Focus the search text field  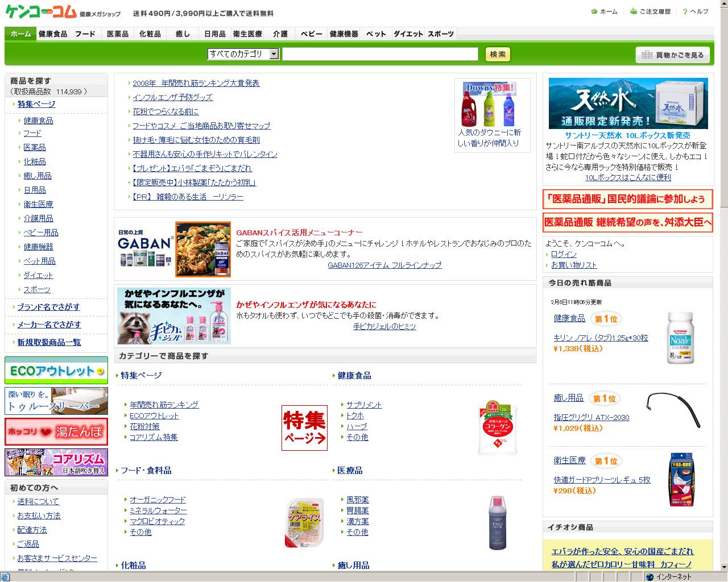pyautogui.click(x=380, y=54)
